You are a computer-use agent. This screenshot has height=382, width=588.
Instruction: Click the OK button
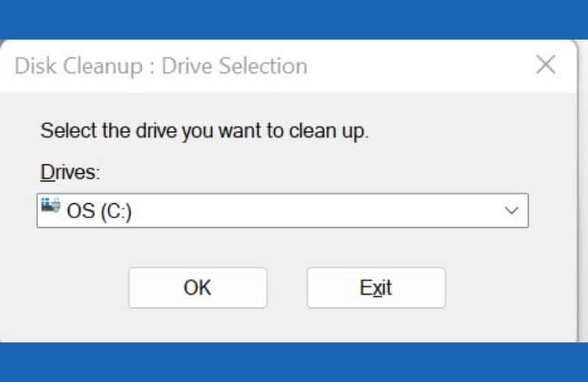(198, 288)
